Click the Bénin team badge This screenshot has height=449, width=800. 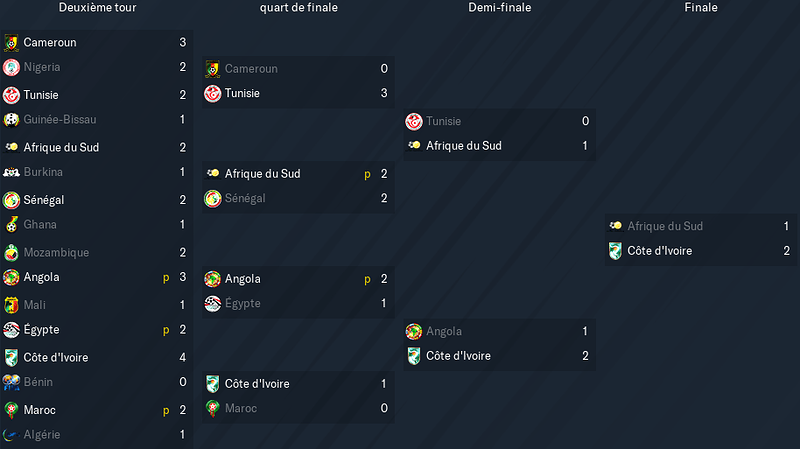click(x=11, y=382)
